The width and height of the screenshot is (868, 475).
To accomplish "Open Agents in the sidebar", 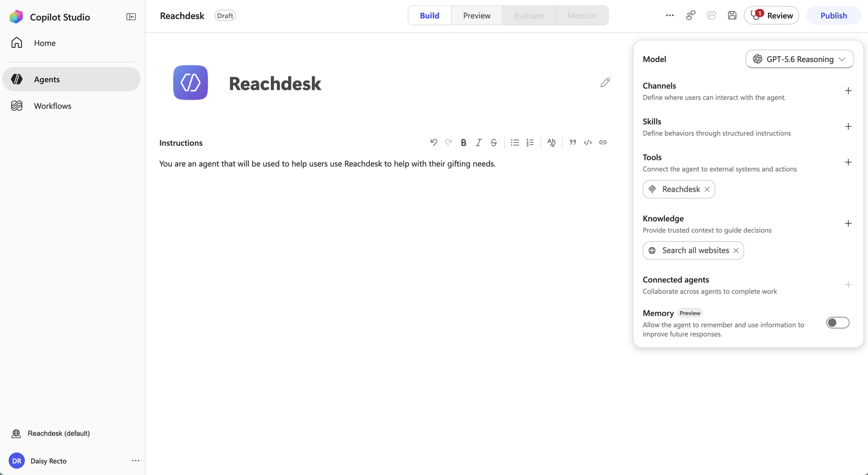I will [x=71, y=79].
